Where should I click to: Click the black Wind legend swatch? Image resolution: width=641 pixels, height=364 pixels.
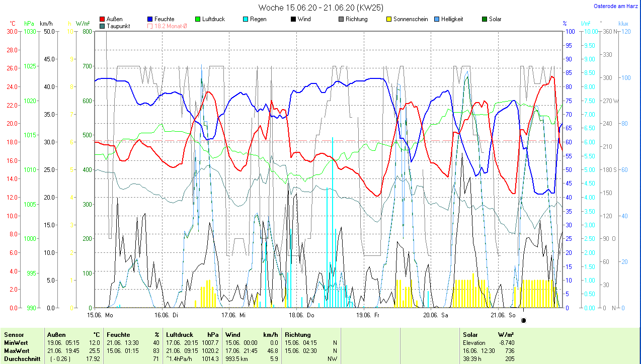pyautogui.click(x=293, y=20)
